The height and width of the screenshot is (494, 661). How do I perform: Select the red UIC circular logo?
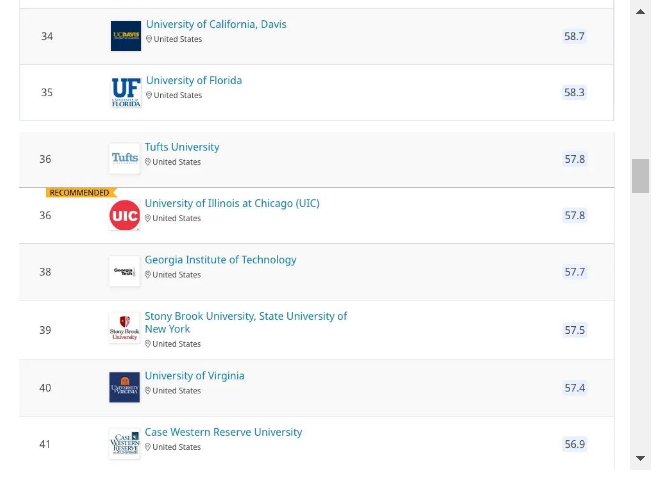(x=124, y=215)
